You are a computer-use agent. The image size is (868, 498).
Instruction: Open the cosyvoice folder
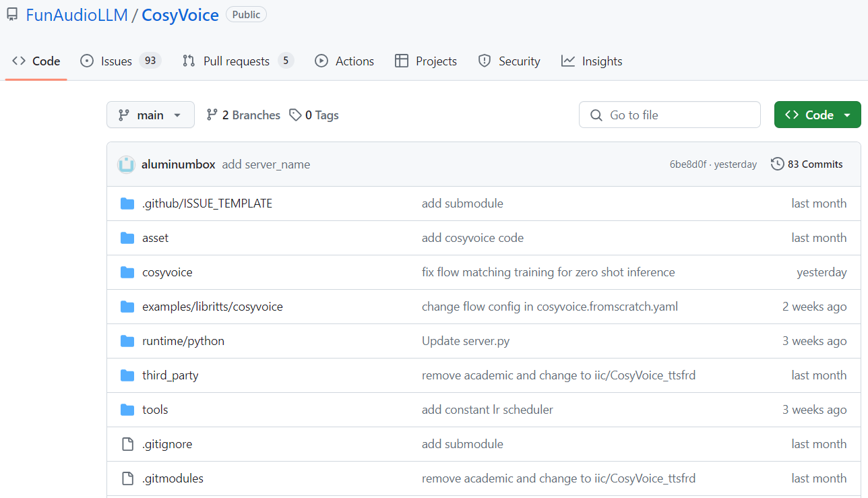point(167,272)
